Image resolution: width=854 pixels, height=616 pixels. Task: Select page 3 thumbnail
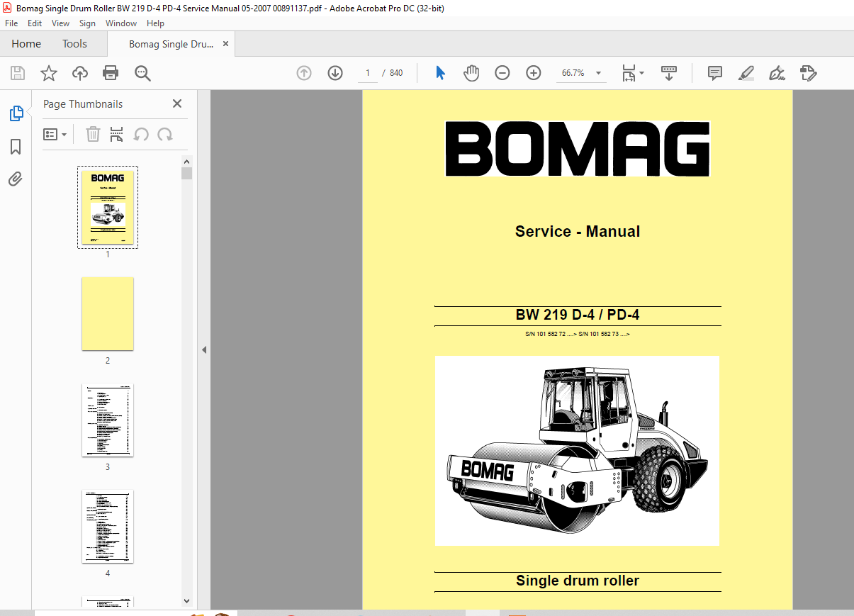(x=108, y=420)
